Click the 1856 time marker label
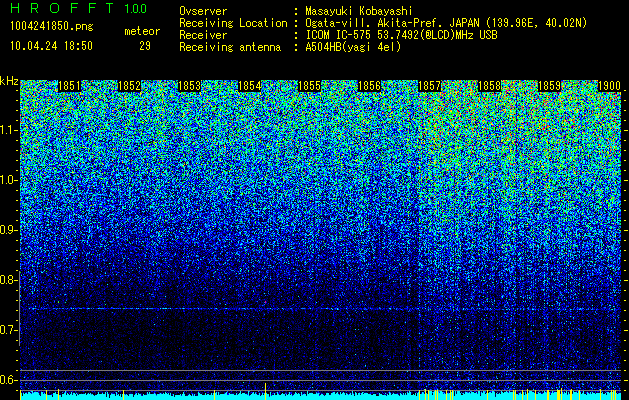 pos(369,86)
